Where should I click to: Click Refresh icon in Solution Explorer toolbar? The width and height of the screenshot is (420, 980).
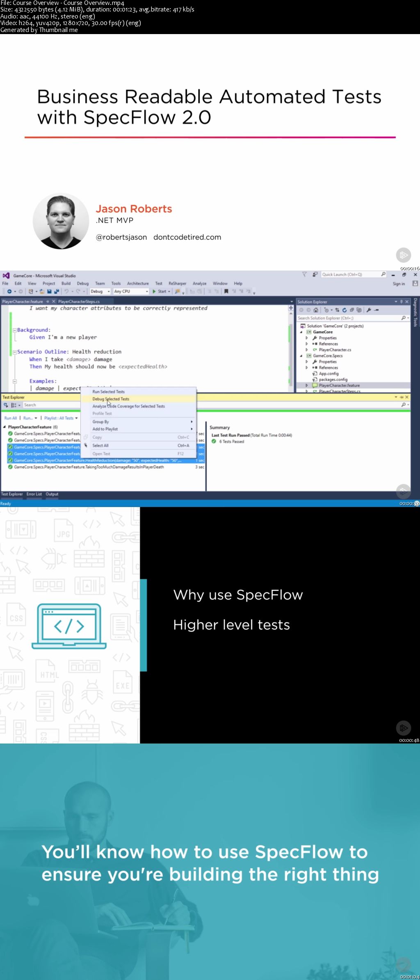click(x=345, y=310)
